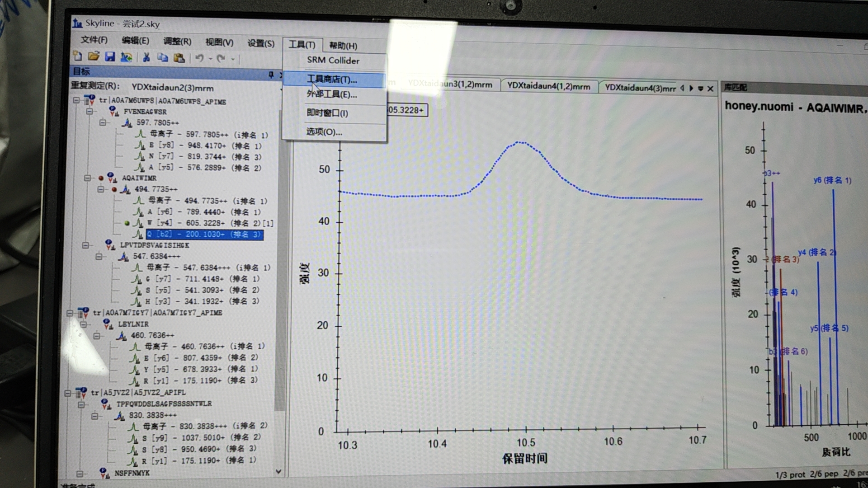868x488 pixels.
Task: Pin the Targets panel with pushpin icon
Action: point(271,75)
